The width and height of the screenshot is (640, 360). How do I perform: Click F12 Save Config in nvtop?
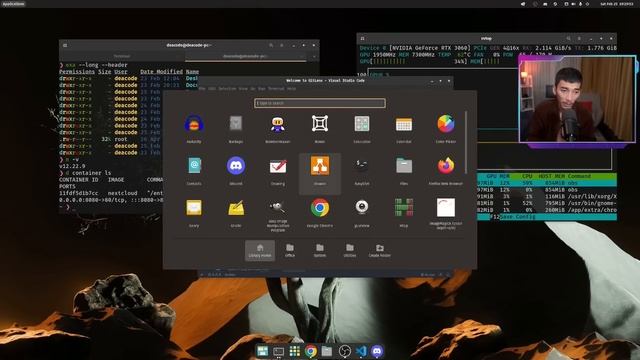pyautogui.click(x=512, y=217)
